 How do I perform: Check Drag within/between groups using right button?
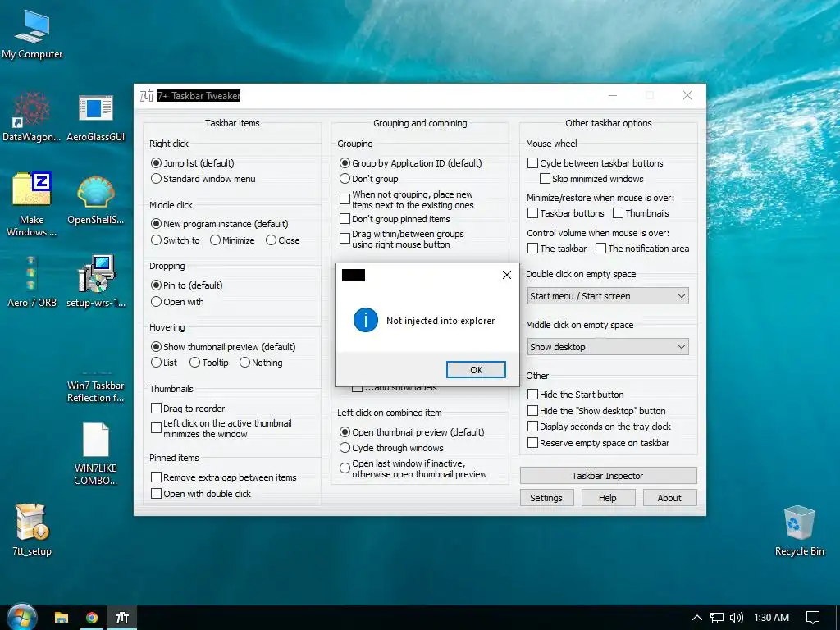402,239
